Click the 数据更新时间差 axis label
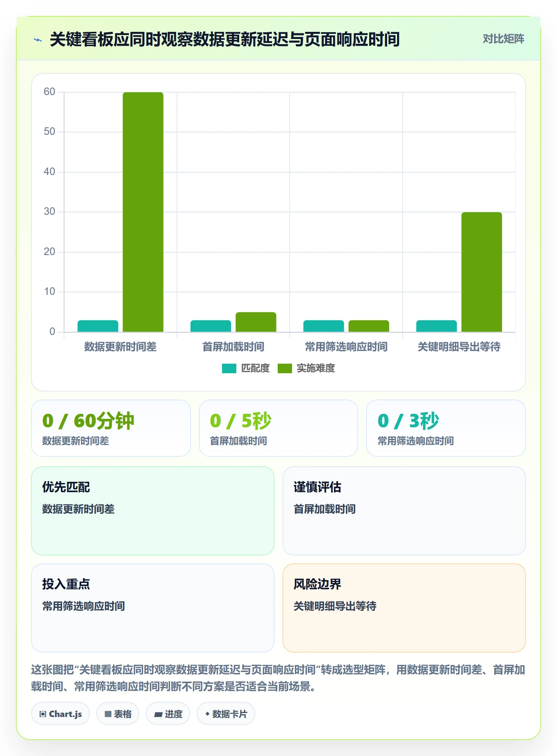 [121, 347]
